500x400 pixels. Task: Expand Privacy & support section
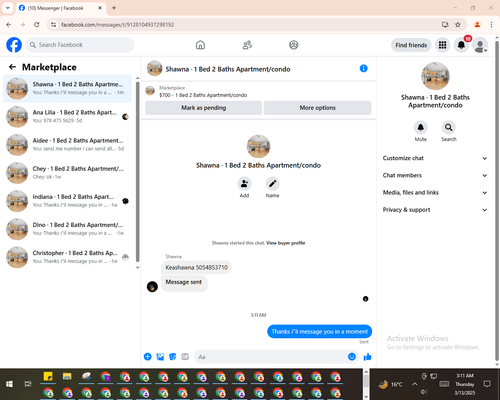(x=435, y=210)
